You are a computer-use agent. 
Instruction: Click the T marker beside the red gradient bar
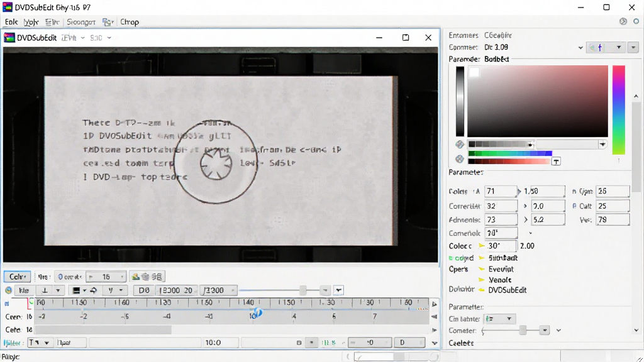tap(556, 162)
